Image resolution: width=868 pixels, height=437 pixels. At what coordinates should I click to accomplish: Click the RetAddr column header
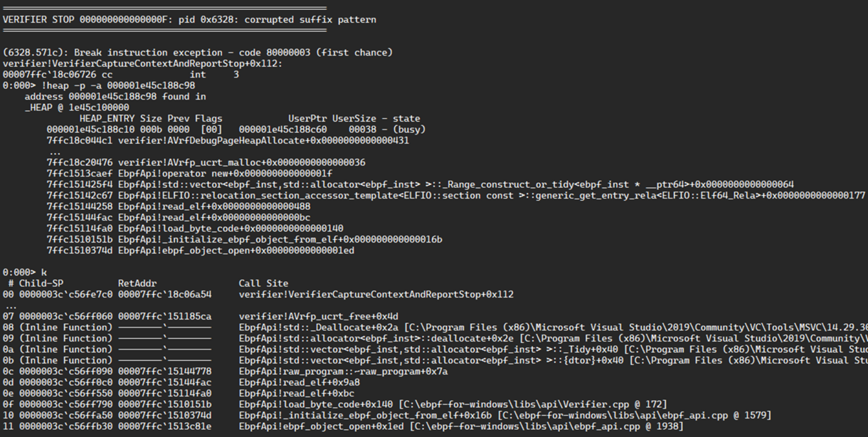(137, 283)
